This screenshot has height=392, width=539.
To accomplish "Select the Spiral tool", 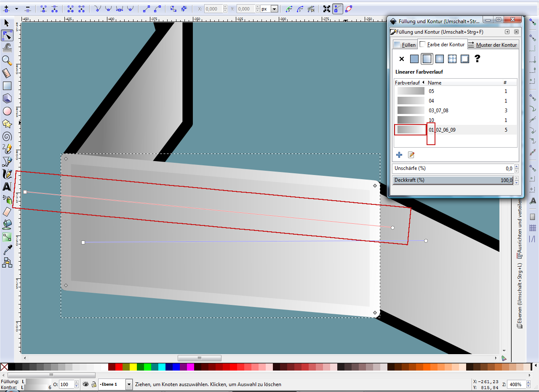I will (x=7, y=136).
